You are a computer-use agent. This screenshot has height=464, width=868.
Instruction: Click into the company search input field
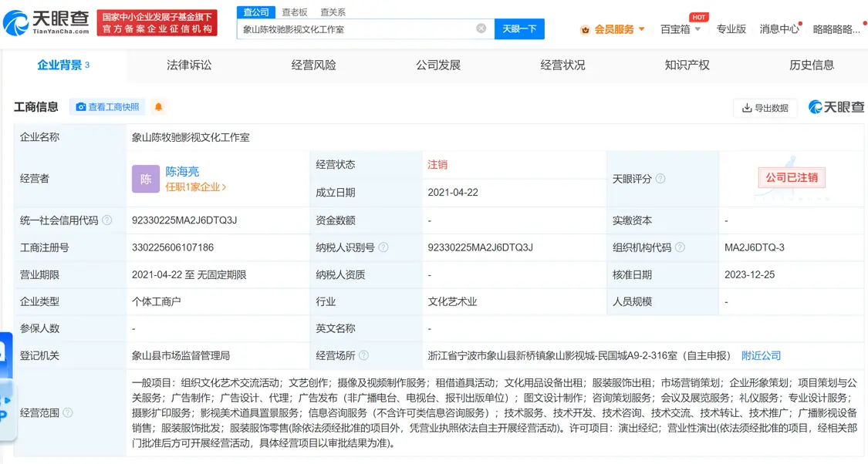click(x=355, y=29)
